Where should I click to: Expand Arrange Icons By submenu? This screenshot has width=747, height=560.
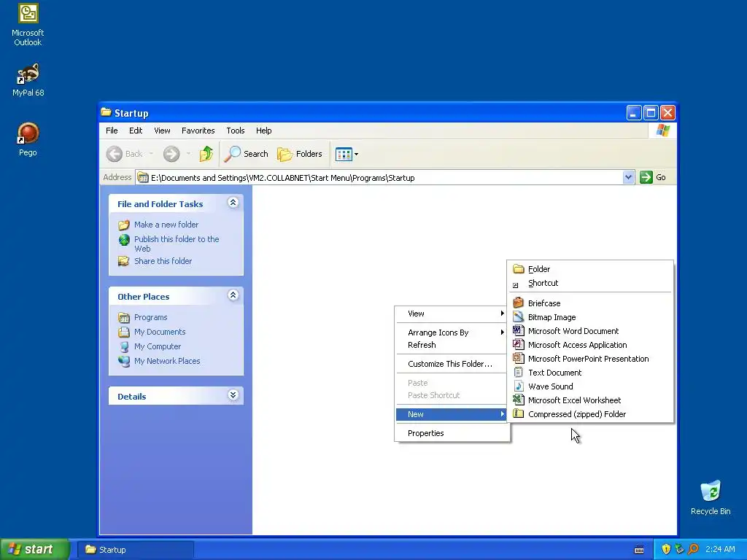452,332
